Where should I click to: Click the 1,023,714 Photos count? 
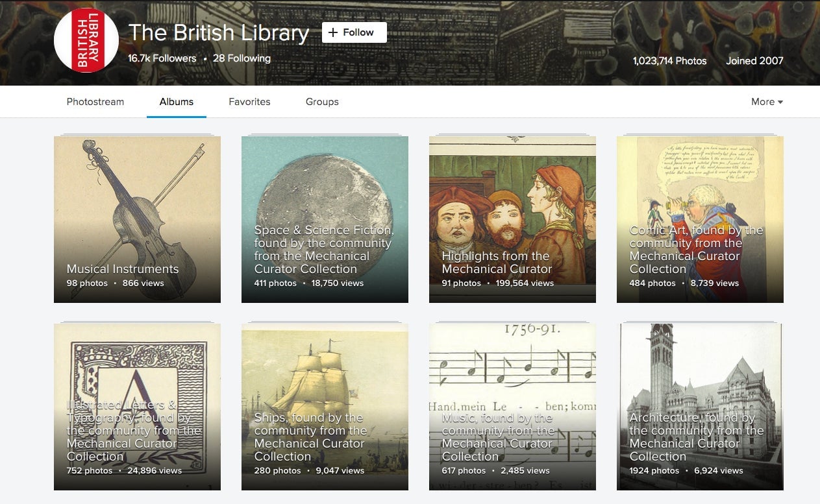(x=669, y=61)
